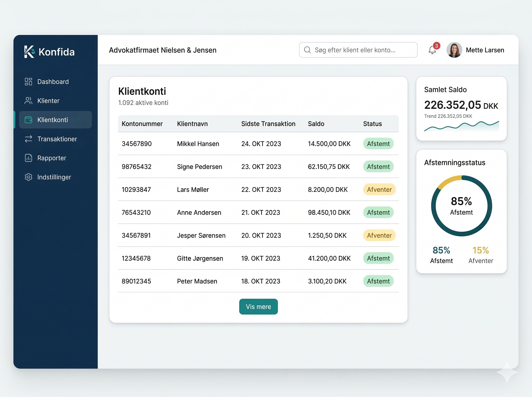Select account number 34567891
The image size is (532, 397).
pos(136,235)
